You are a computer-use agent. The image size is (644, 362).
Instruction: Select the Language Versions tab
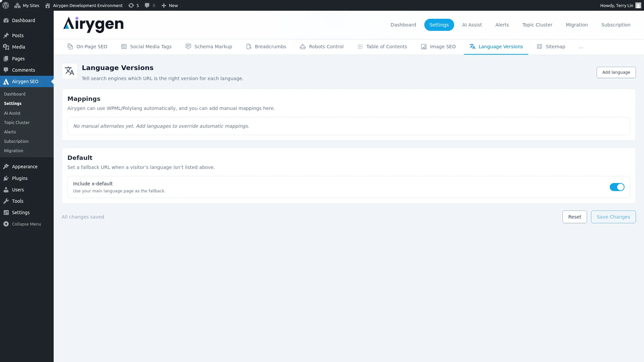tap(496, 47)
